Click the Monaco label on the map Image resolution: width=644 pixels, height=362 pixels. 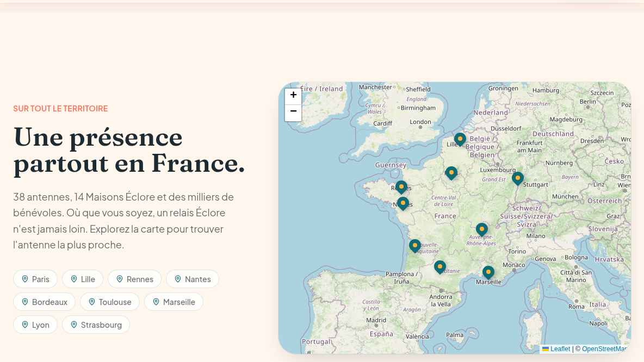tap(514, 265)
